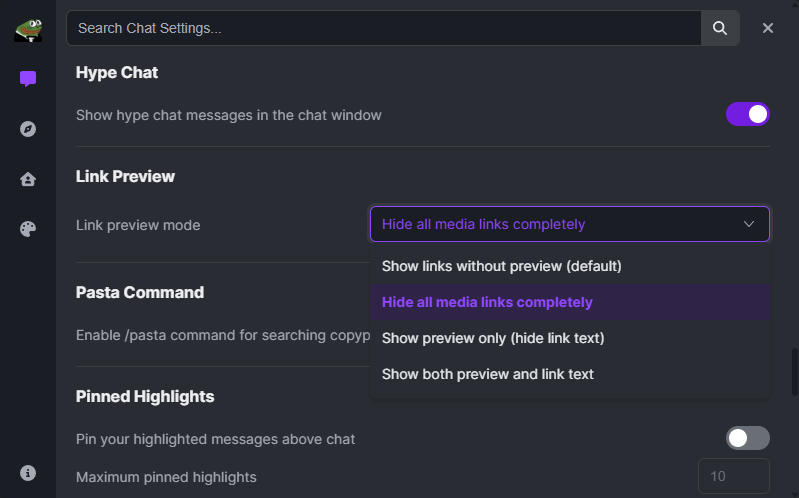Pick "Show preview only (hide link text)"
Image resolution: width=799 pixels, height=498 pixels.
492,338
